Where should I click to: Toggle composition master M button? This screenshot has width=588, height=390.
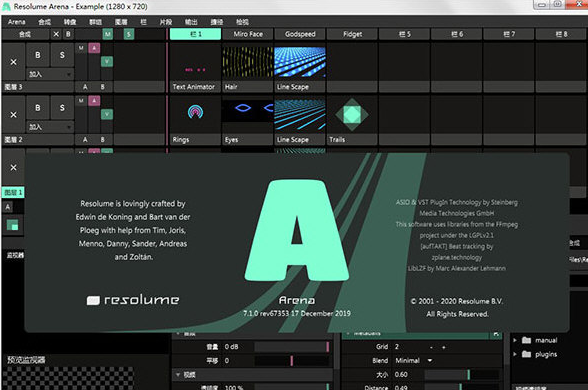coord(108,34)
